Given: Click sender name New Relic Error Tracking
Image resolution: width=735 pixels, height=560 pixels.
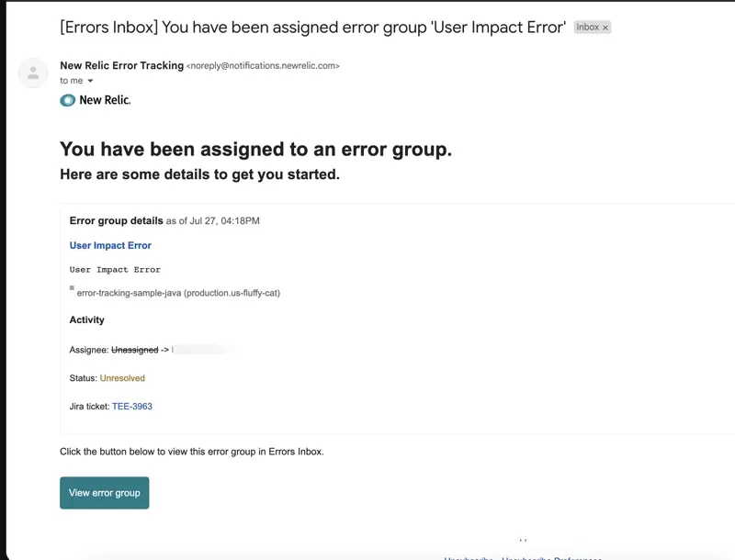Looking at the screenshot, I should [121, 66].
